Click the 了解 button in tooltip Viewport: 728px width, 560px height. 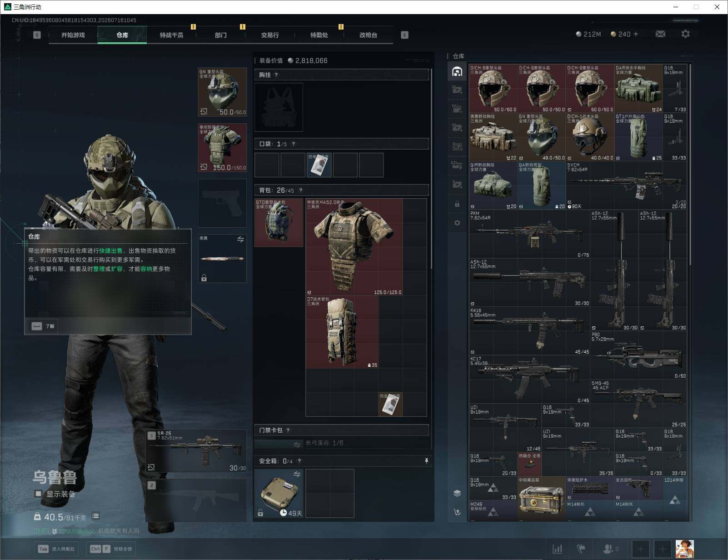click(x=44, y=326)
